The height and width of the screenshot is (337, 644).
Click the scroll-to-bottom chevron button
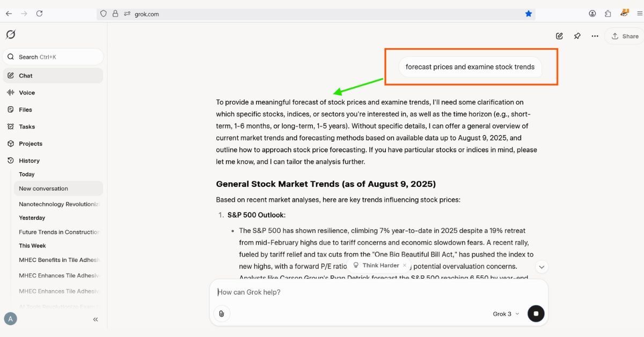(541, 267)
